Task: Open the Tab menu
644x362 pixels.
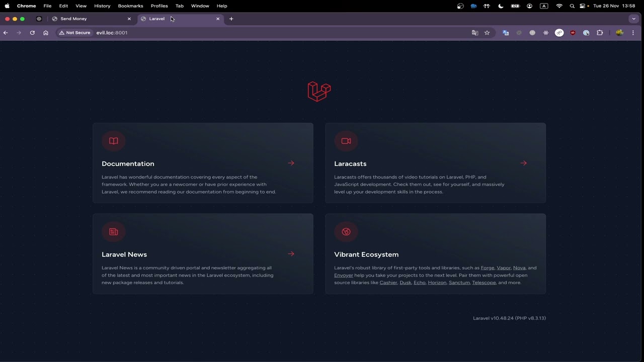Action: point(180,6)
